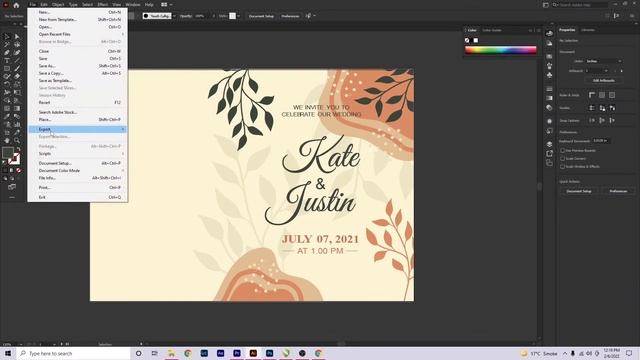This screenshot has width=640, height=360.
Task: Open the Appearance panel icon in dock
Action: [x=549, y=121]
